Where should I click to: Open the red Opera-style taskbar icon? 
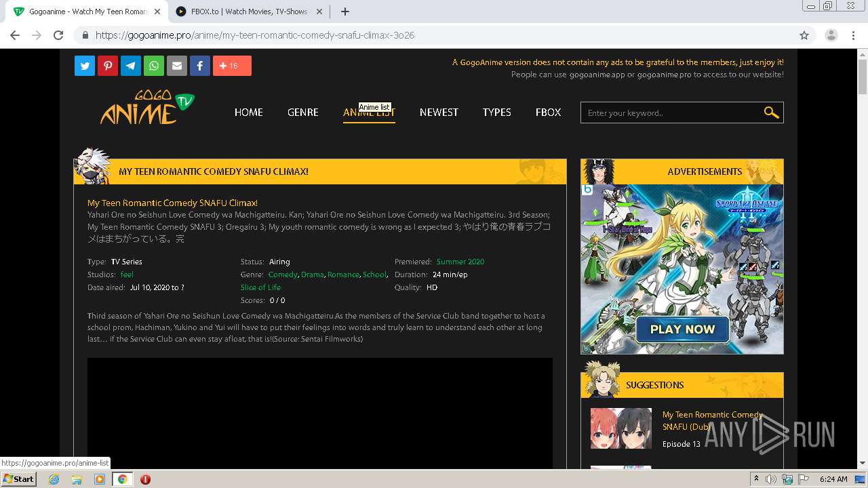point(145,479)
